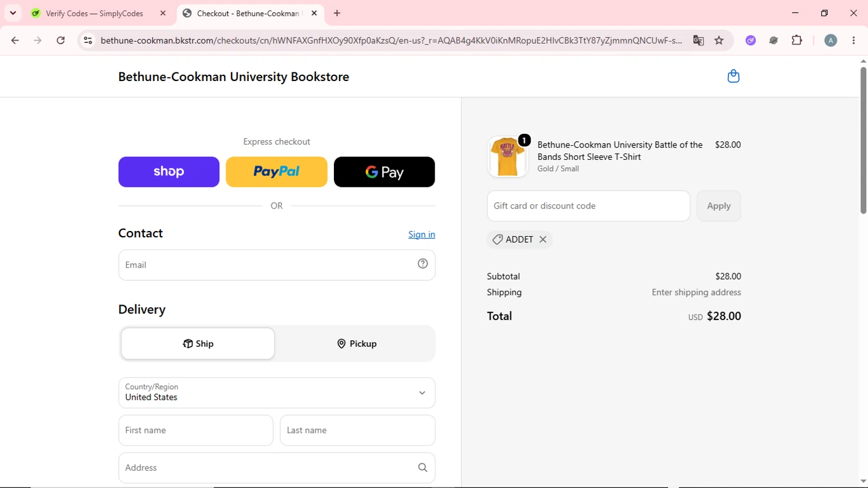Focus the Email input field

point(277,265)
